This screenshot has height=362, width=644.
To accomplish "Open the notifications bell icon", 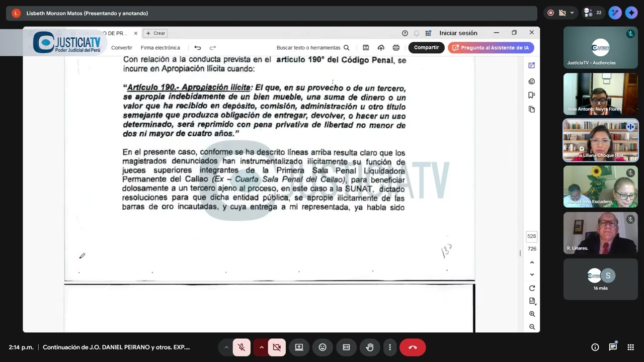I will point(417,33).
